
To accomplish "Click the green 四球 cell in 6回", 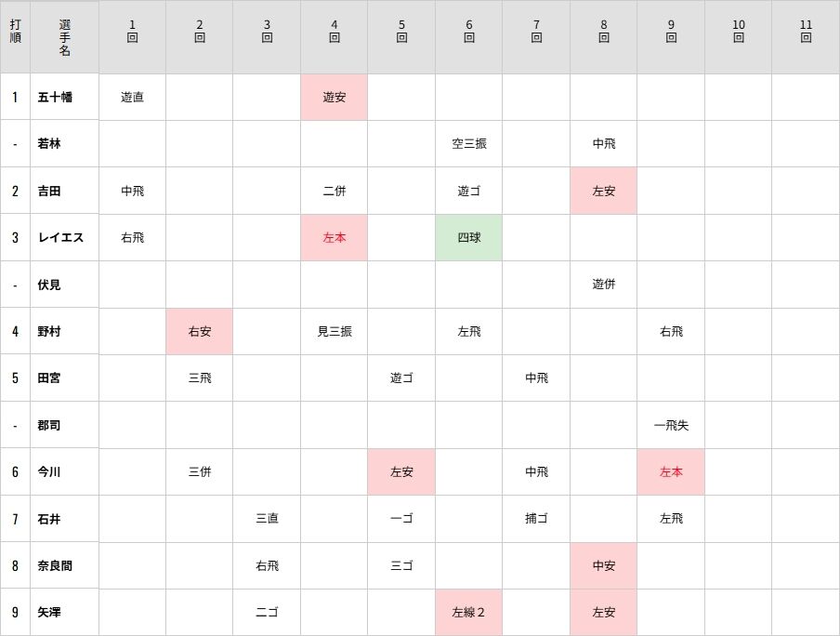I will coord(468,237).
